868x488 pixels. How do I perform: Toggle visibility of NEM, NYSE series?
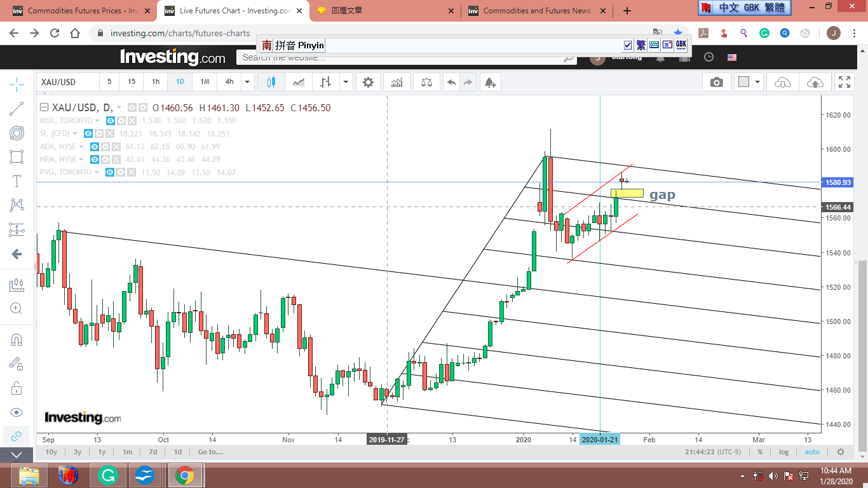[x=93, y=159]
